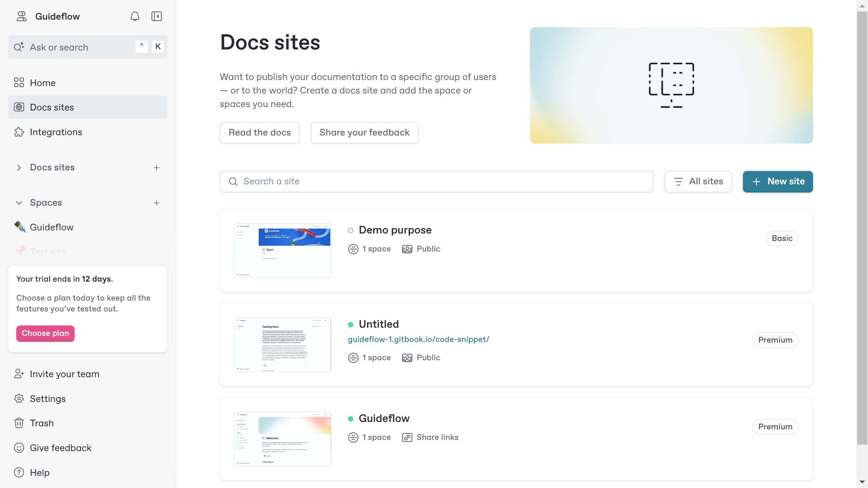Viewport: 868px width, 488px height.
Task: Open the Untitled site thumbnail
Action: (282, 345)
